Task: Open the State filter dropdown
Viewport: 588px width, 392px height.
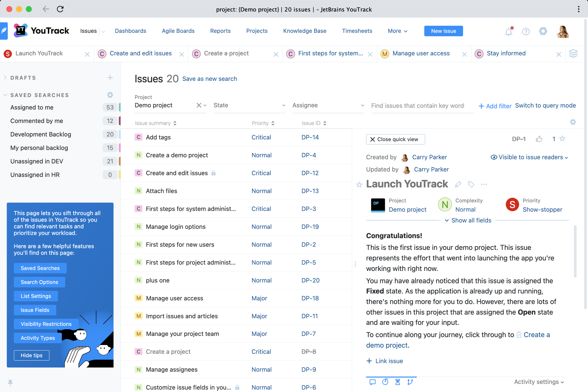Action: (249, 106)
